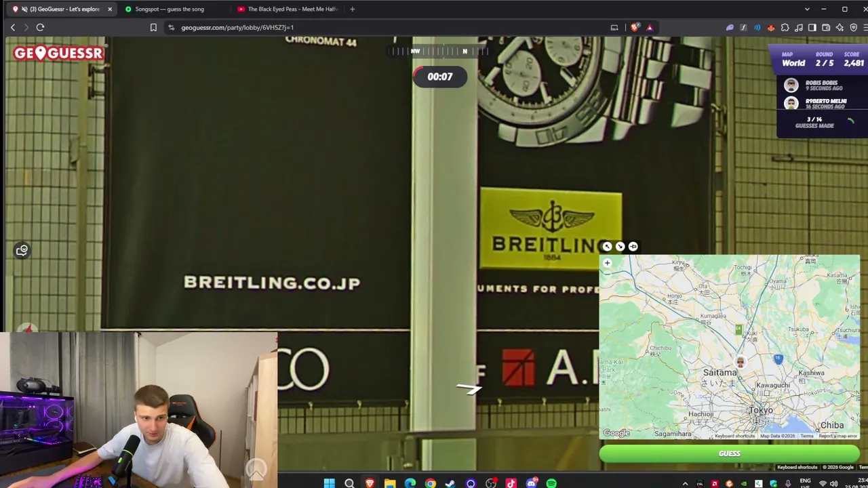Open the purple extension icon in toolbar
The width and height of the screenshot is (868, 488).
(730, 27)
